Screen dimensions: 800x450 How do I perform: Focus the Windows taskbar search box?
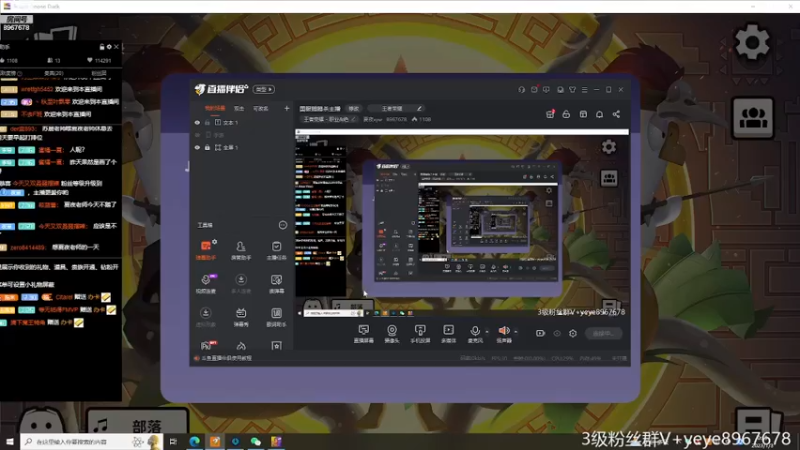point(91,441)
